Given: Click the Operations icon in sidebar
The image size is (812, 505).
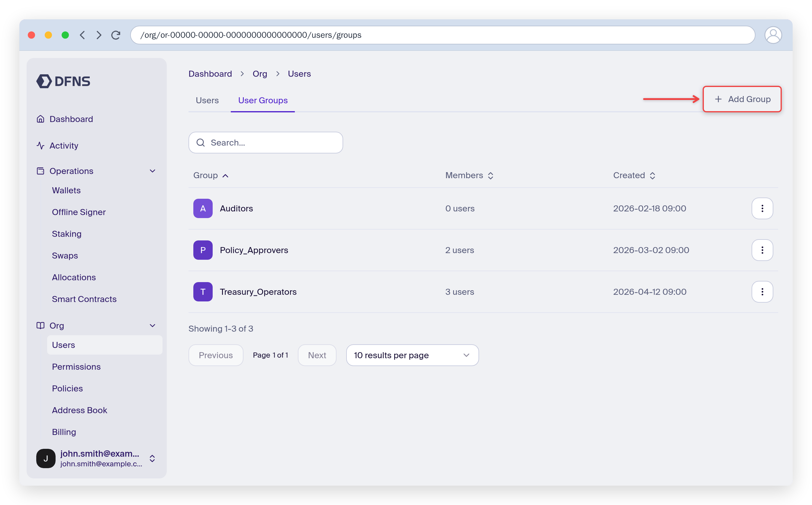Looking at the screenshot, I should coord(40,171).
